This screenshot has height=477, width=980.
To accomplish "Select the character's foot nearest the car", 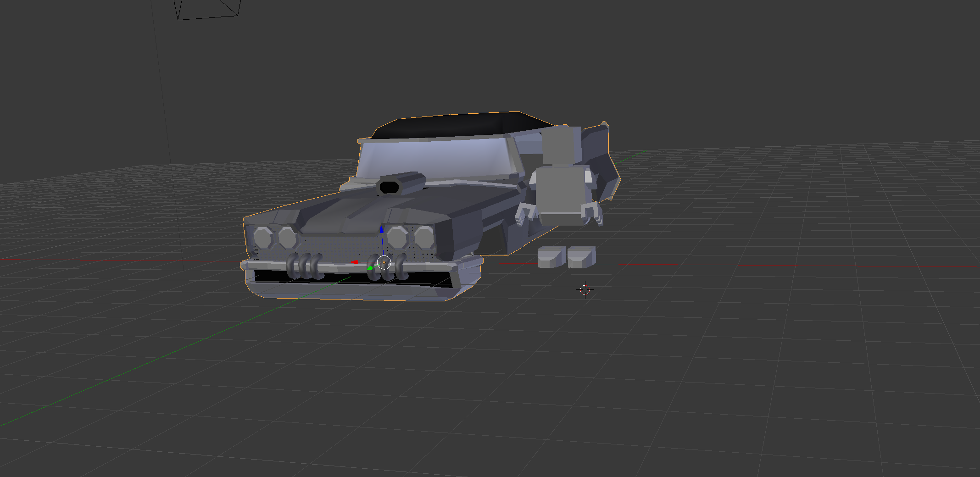I will pos(551,256).
